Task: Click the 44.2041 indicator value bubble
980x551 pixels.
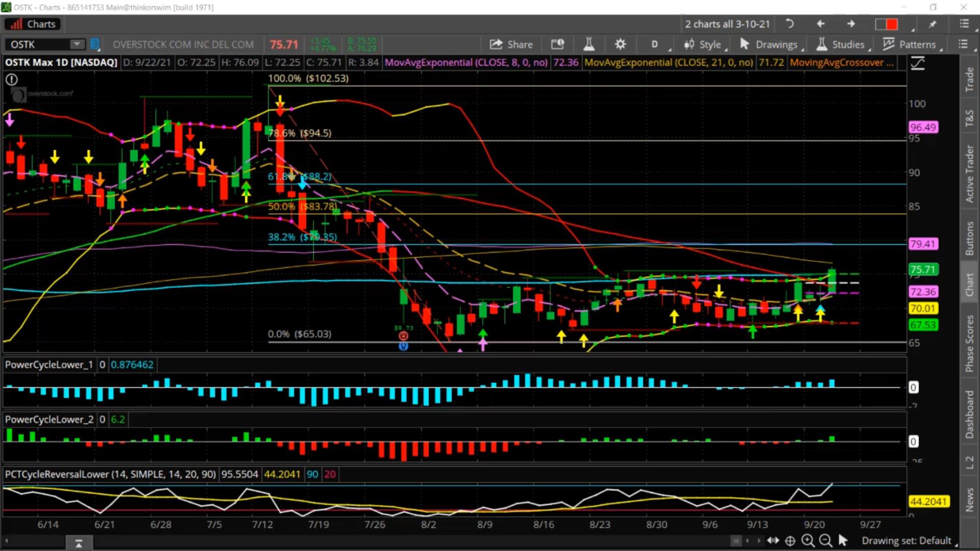Action: click(x=928, y=502)
